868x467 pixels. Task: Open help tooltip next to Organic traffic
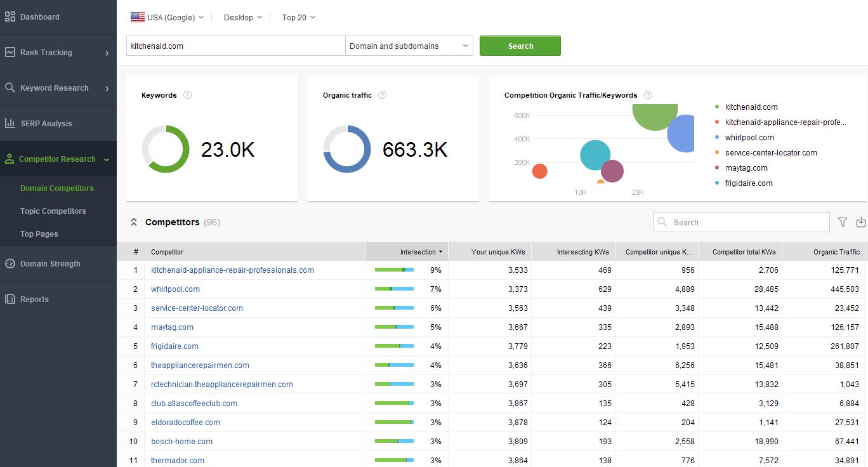382,95
